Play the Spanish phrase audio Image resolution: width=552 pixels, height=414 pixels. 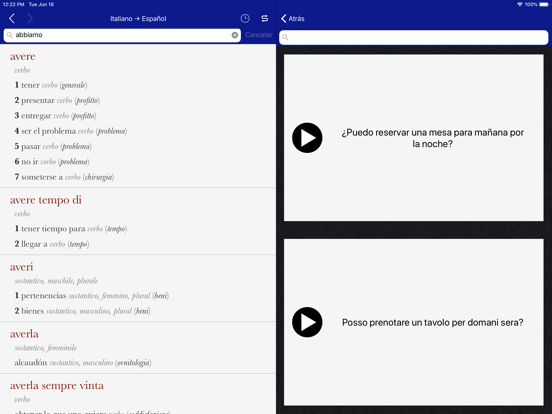(x=307, y=138)
